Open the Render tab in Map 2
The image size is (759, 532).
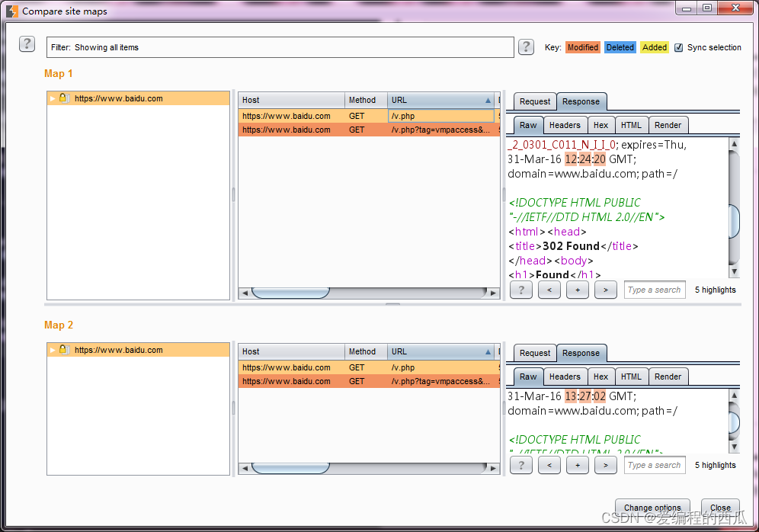[x=668, y=377]
